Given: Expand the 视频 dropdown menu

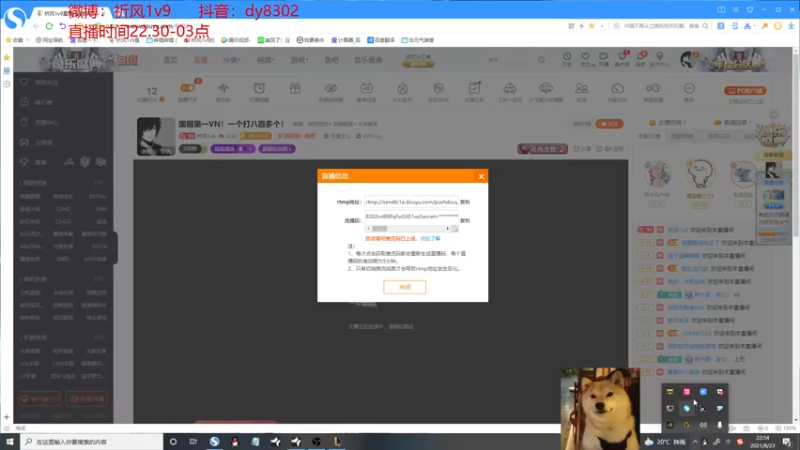Looking at the screenshot, I should pos(265,60).
